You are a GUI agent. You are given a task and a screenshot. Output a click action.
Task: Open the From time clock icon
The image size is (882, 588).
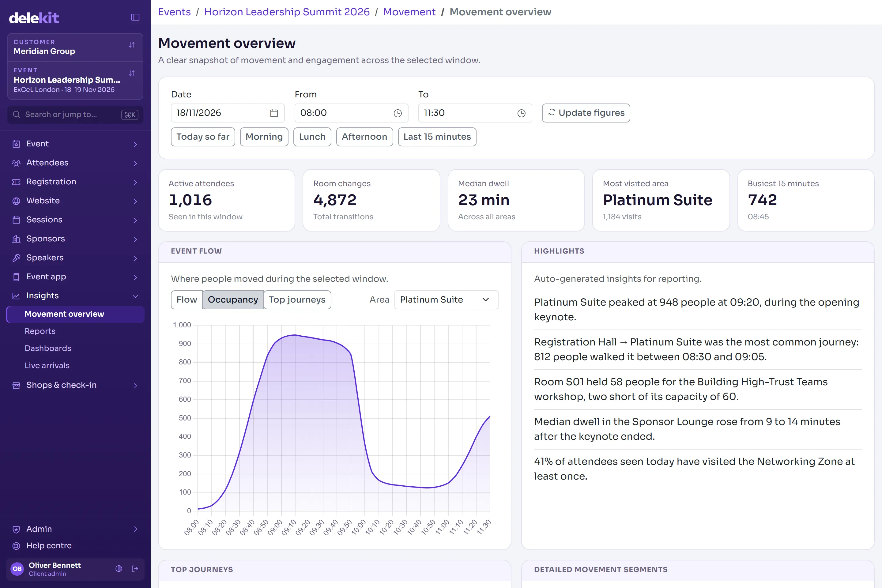(398, 113)
